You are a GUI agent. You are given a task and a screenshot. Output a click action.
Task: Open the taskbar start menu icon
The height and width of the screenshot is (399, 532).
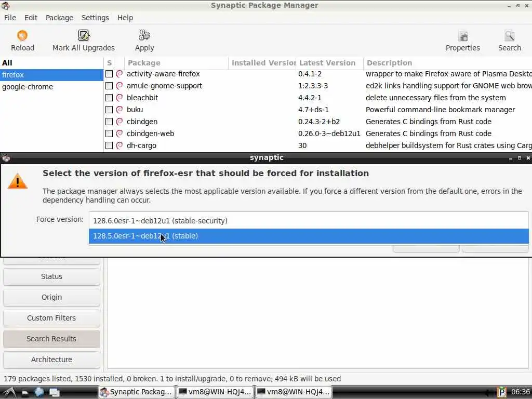pyautogui.click(x=9, y=392)
